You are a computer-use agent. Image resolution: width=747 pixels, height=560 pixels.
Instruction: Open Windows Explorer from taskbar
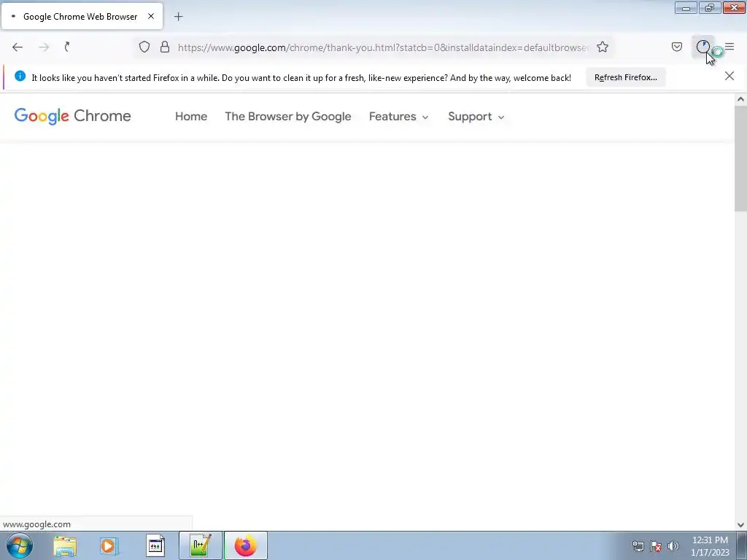(x=65, y=545)
